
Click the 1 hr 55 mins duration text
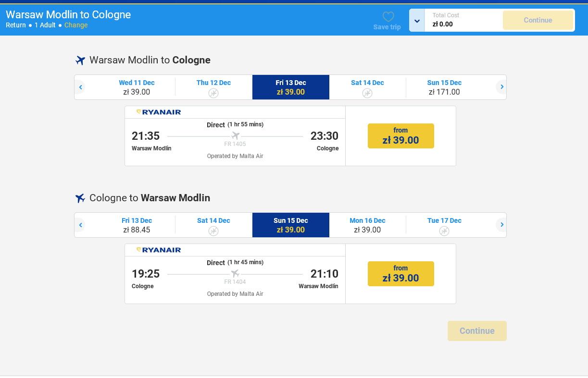246,124
